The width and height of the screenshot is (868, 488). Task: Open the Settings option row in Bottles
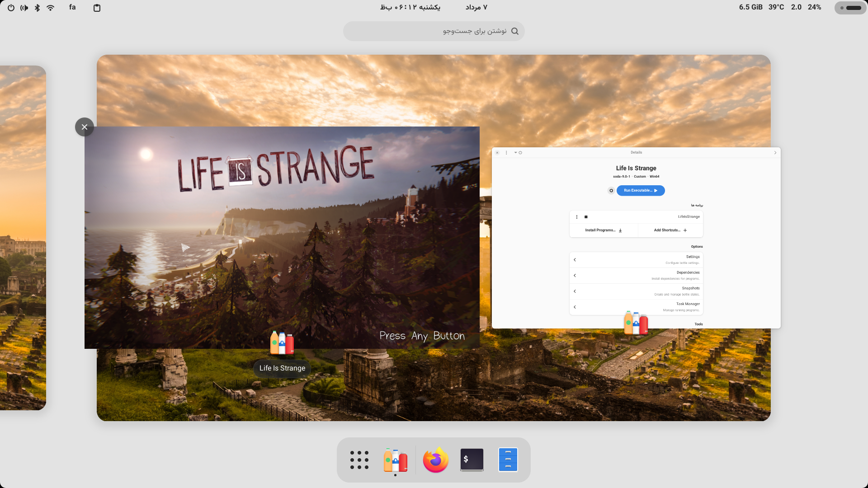(636, 260)
